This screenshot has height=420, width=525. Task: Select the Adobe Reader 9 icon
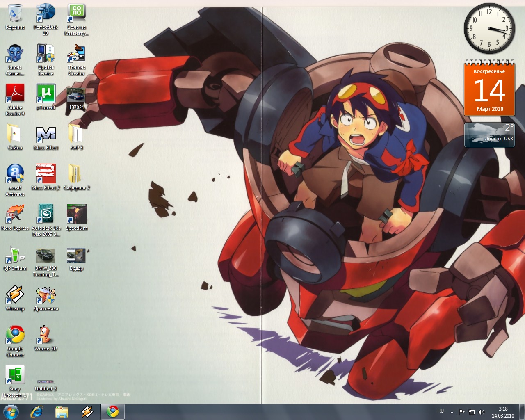pos(15,100)
